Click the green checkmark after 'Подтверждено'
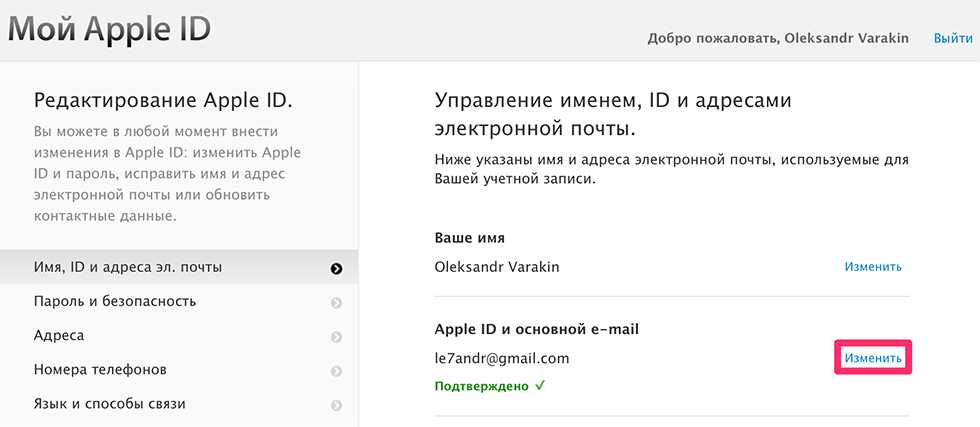Image resolution: width=980 pixels, height=427 pixels. (x=539, y=385)
